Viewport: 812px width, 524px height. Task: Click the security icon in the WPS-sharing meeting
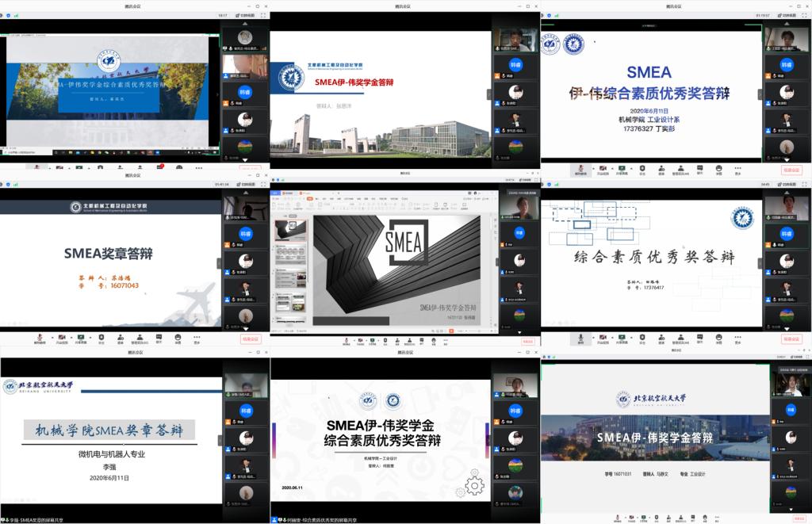coord(385,341)
